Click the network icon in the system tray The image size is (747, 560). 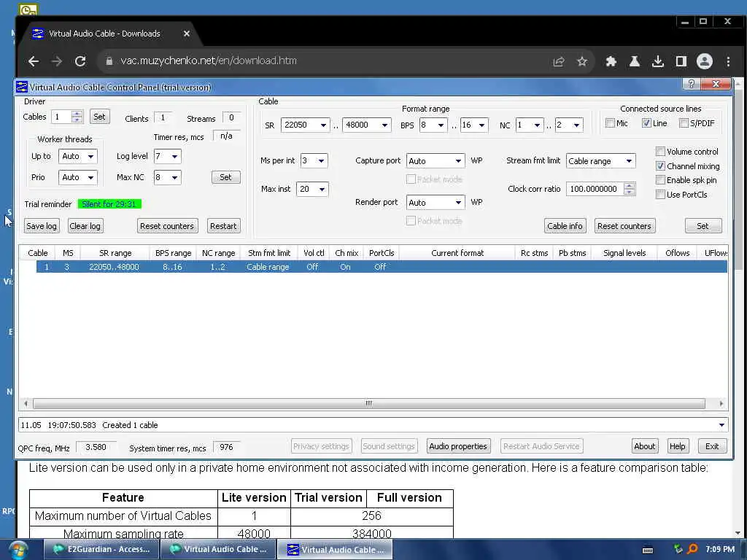click(x=678, y=549)
